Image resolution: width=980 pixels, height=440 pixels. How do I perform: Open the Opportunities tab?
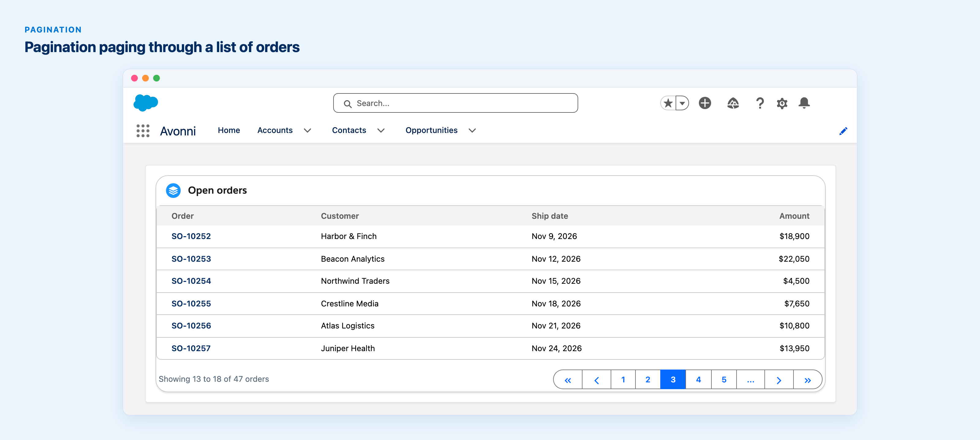point(432,130)
